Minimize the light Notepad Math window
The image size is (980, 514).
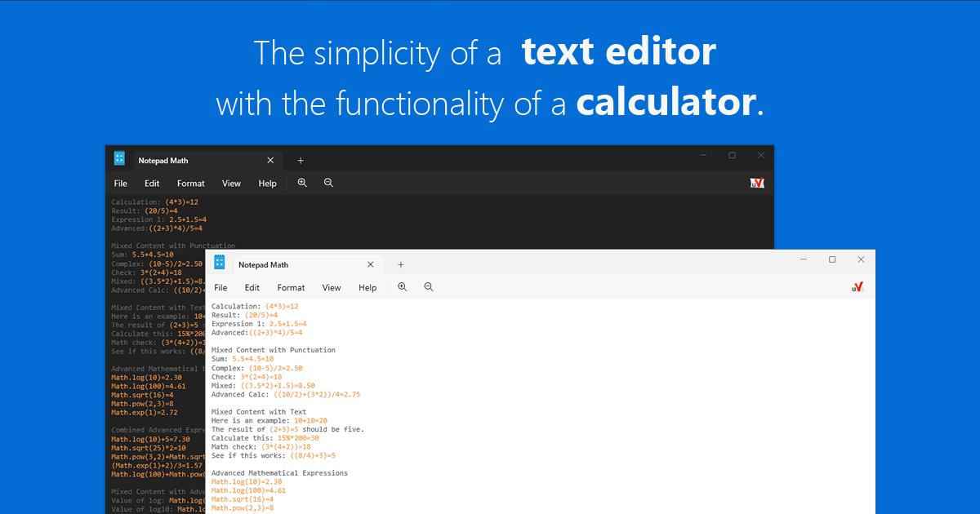pos(804,259)
